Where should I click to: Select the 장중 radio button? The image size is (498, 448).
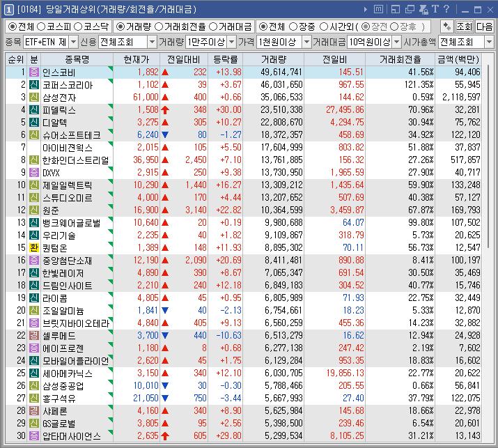click(x=293, y=26)
